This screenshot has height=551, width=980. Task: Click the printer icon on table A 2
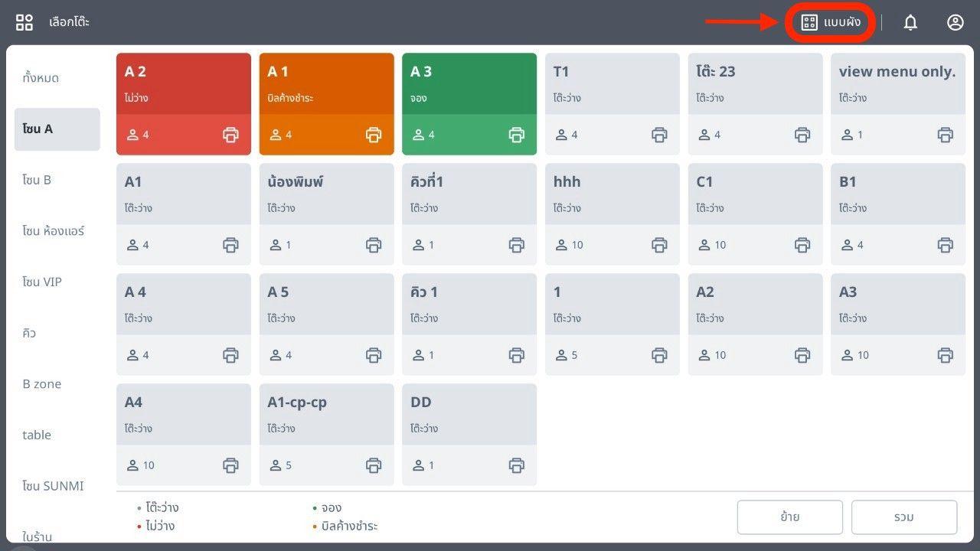pos(230,135)
